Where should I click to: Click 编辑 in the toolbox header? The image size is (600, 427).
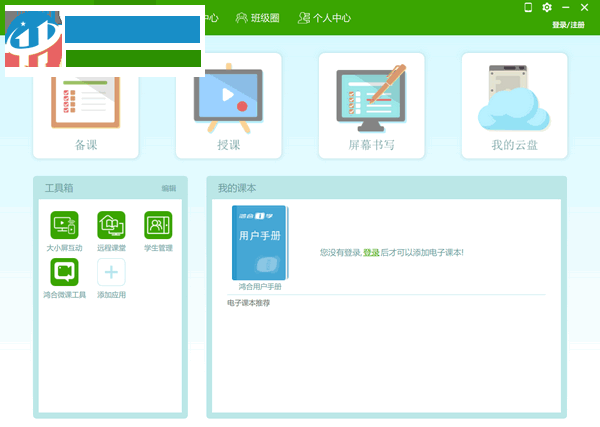click(x=169, y=188)
